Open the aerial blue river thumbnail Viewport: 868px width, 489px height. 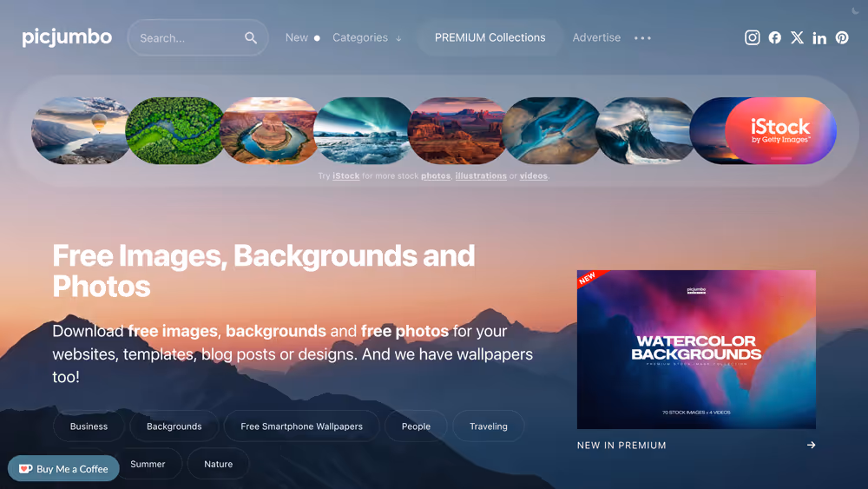coord(551,130)
